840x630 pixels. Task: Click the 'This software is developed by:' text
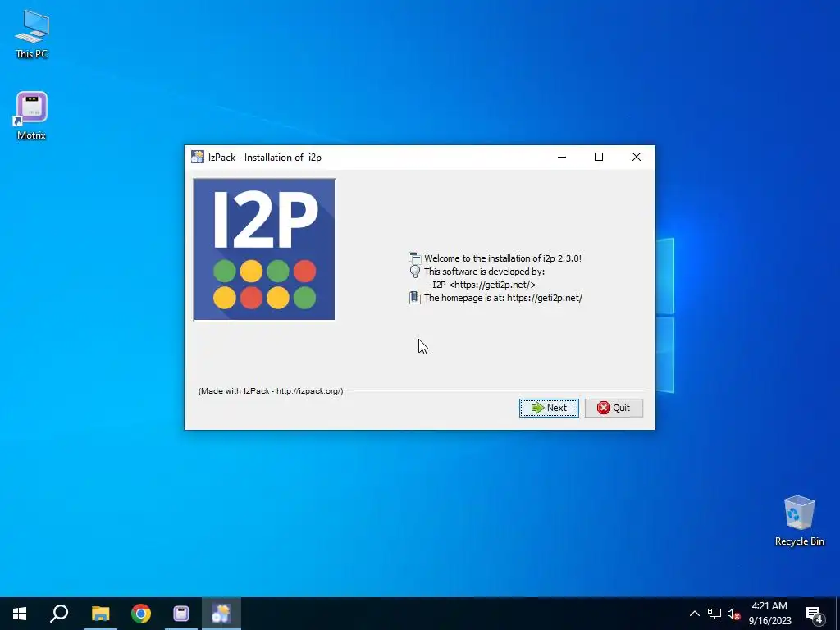pyautogui.click(x=484, y=272)
